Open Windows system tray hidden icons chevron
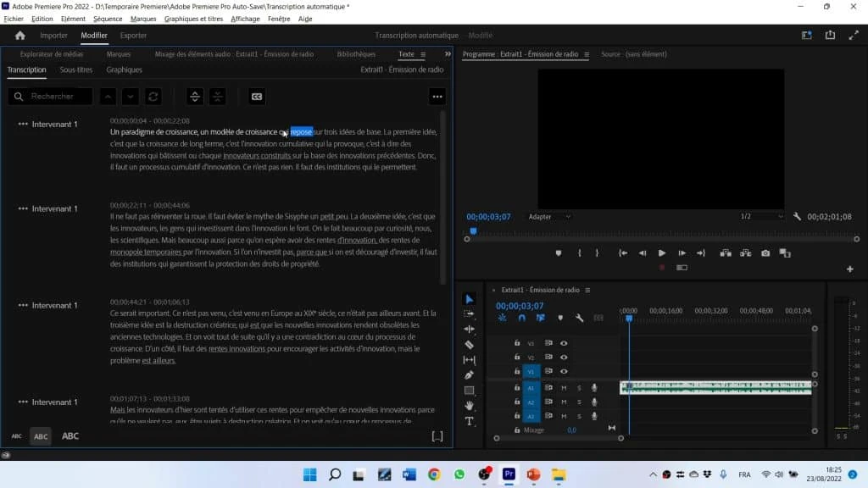This screenshot has width=868, height=488. pyautogui.click(x=654, y=474)
